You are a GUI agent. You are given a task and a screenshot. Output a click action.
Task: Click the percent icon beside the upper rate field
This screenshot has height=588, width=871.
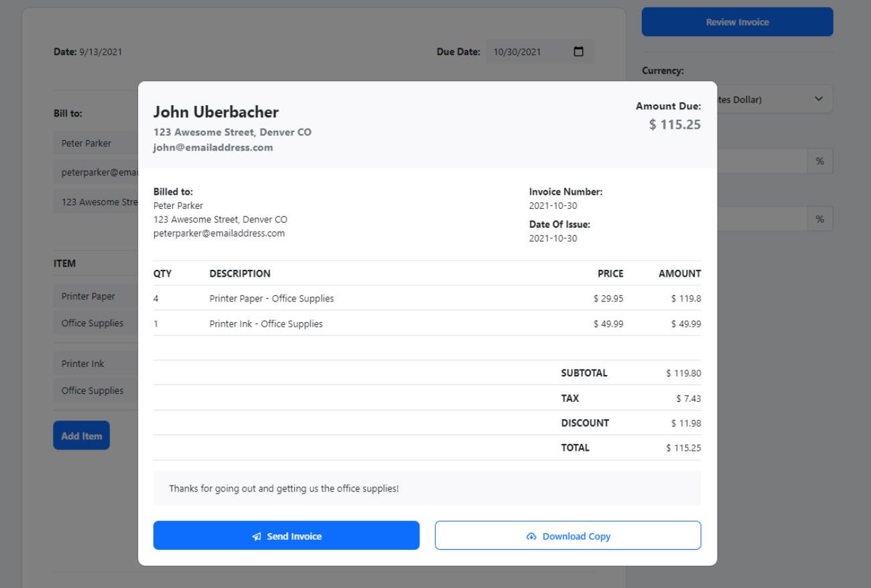pyautogui.click(x=820, y=161)
